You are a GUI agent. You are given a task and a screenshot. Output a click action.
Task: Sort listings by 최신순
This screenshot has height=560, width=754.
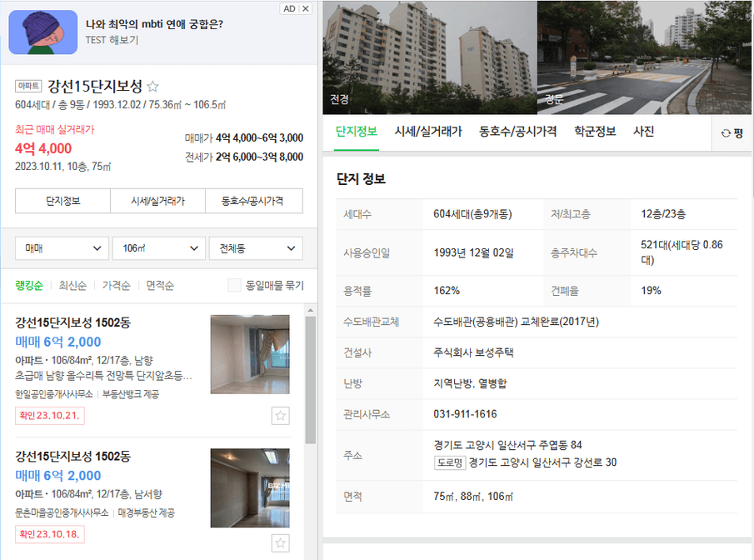(72, 286)
